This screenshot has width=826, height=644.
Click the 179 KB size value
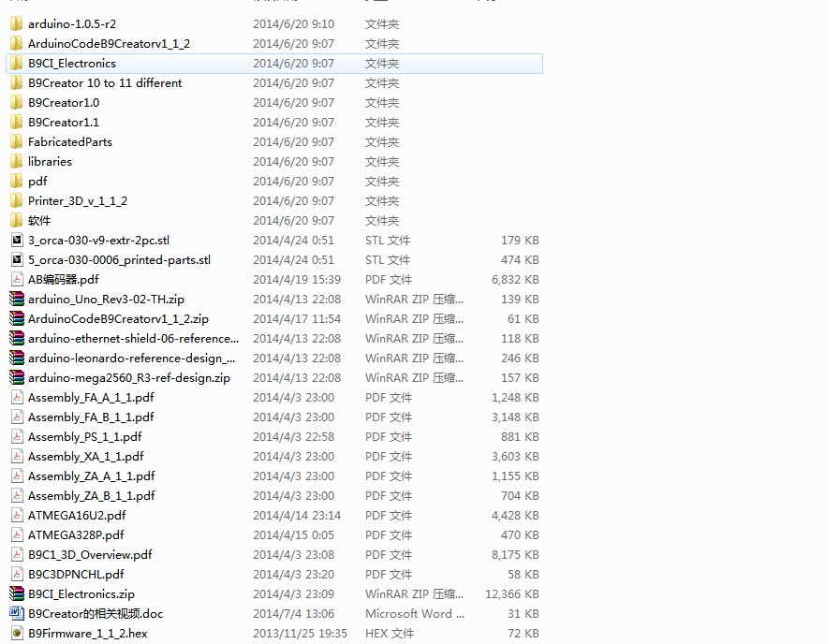[x=520, y=241]
